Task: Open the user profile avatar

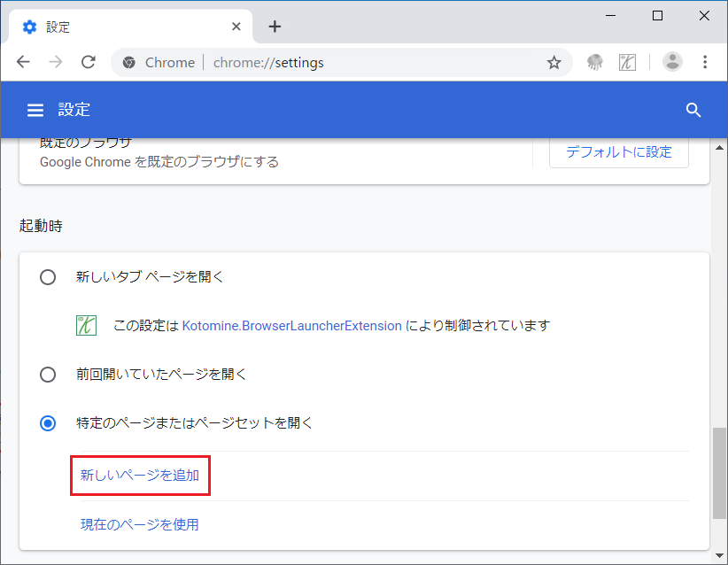Action: [672, 62]
